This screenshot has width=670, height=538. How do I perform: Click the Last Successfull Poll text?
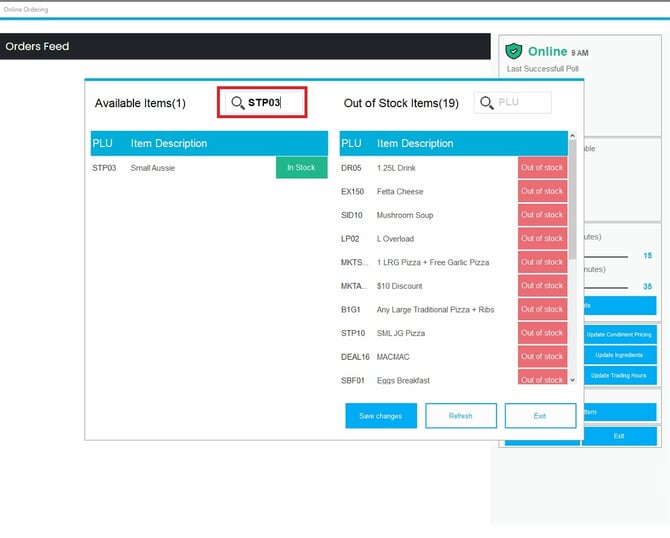click(x=543, y=68)
